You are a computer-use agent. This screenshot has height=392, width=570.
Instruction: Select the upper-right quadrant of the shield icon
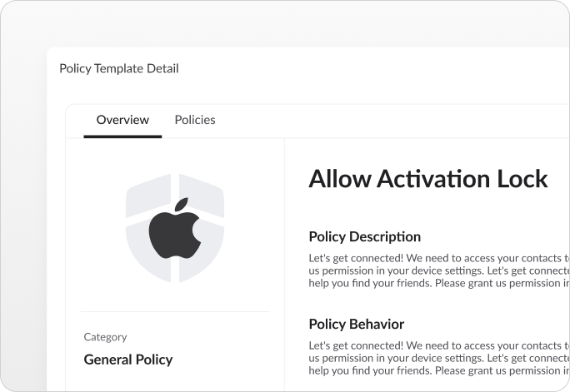[202, 196]
